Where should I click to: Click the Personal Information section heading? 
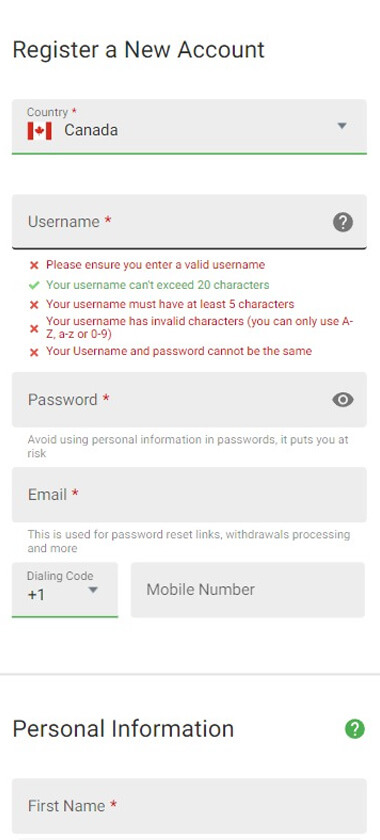123,729
